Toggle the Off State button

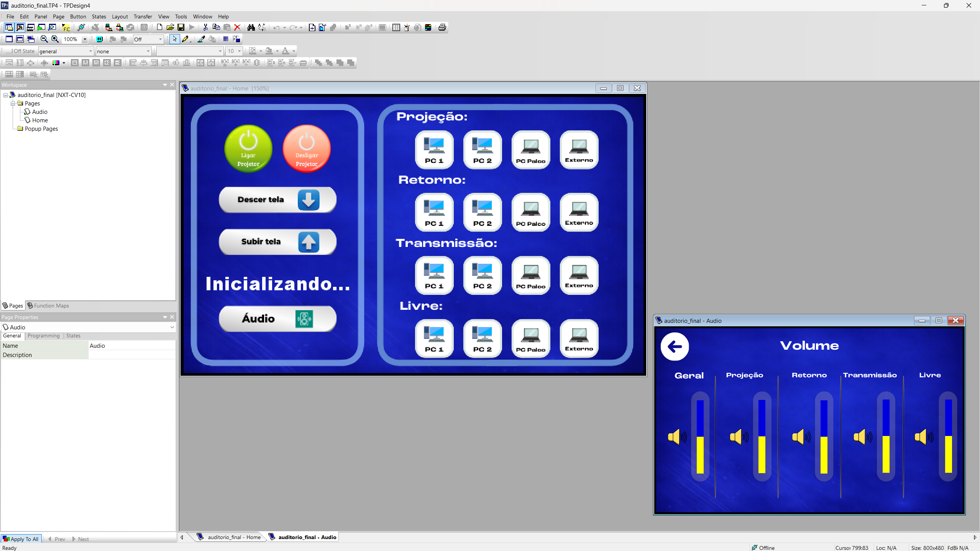pos(20,51)
